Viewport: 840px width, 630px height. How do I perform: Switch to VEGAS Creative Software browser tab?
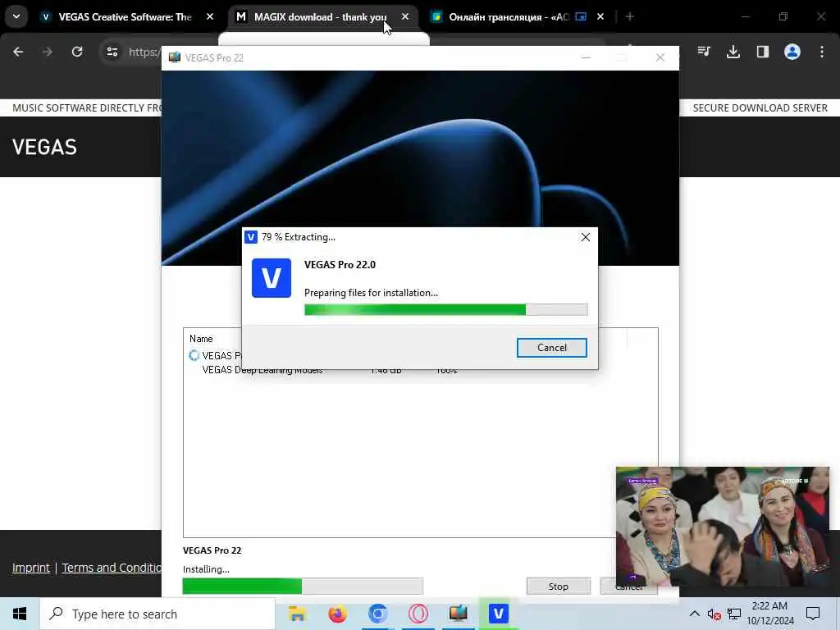pyautogui.click(x=125, y=17)
